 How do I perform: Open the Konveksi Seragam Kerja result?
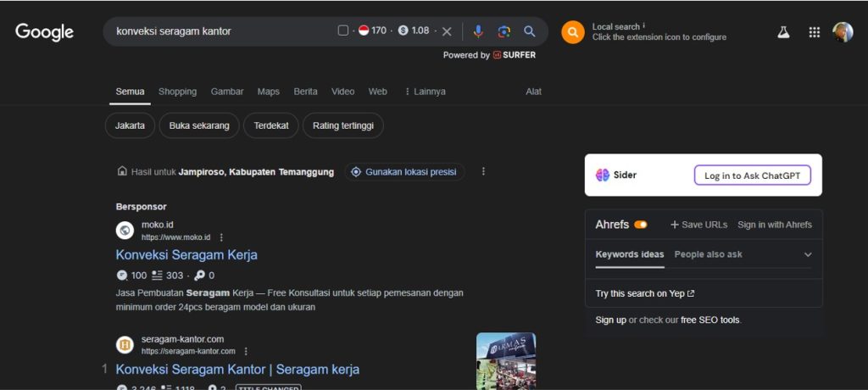[186, 255]
